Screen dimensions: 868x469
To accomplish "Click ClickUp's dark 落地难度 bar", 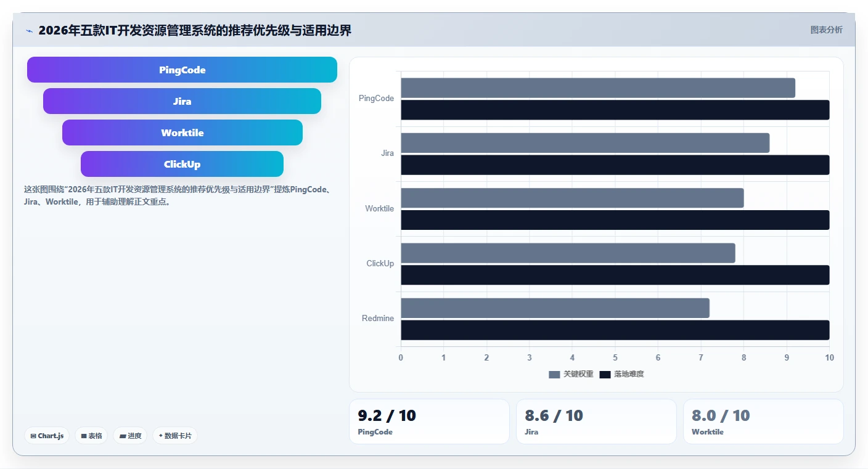I will coord(615,275).
